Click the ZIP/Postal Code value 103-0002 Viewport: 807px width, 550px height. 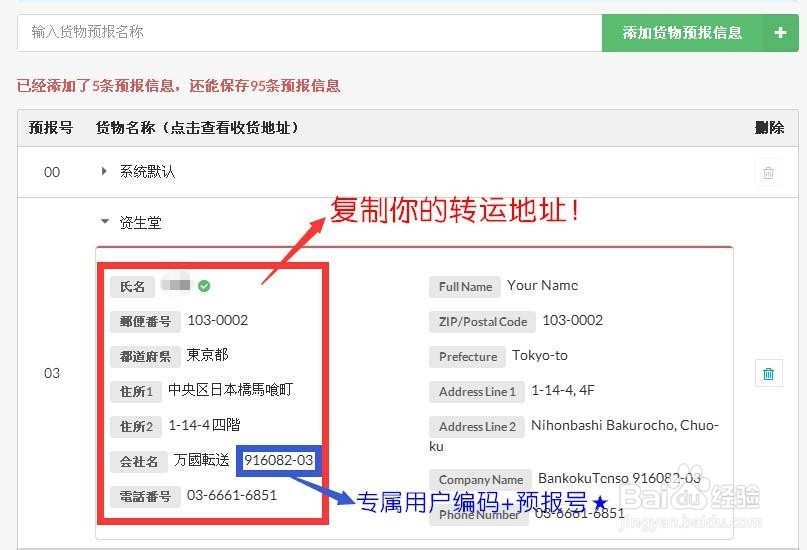point(573,320)
